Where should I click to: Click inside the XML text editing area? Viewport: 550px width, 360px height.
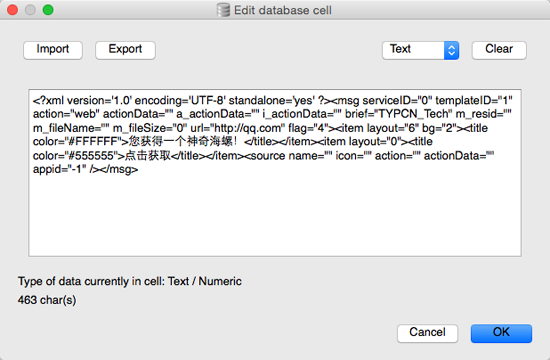pos(275,173)
